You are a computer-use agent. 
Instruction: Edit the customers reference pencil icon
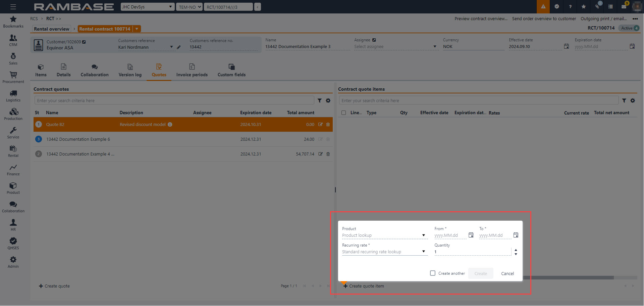click(x=179, y=47)
